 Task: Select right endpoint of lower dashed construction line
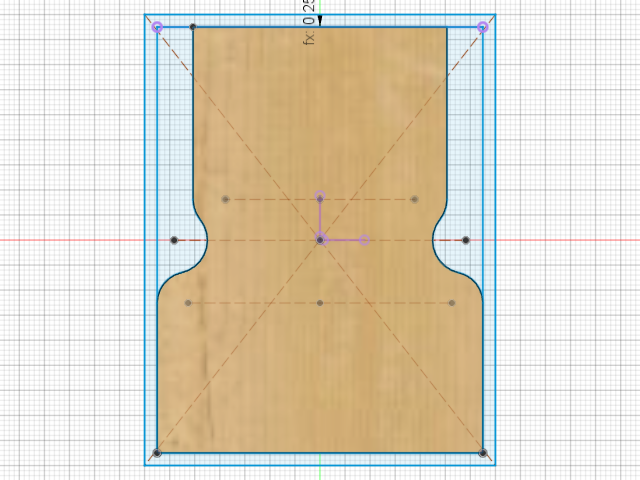[451, 303]
